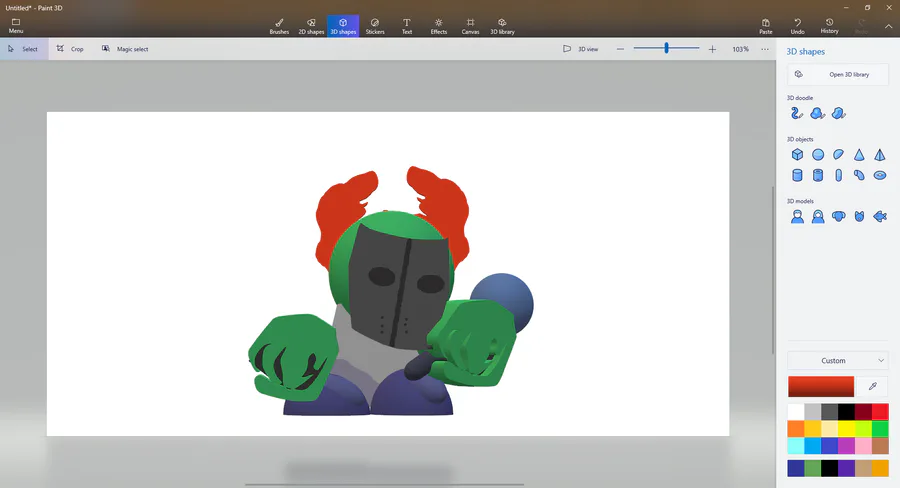Open the Text tool tab
This screenshot has height=488, width=900.
point(406,26)
